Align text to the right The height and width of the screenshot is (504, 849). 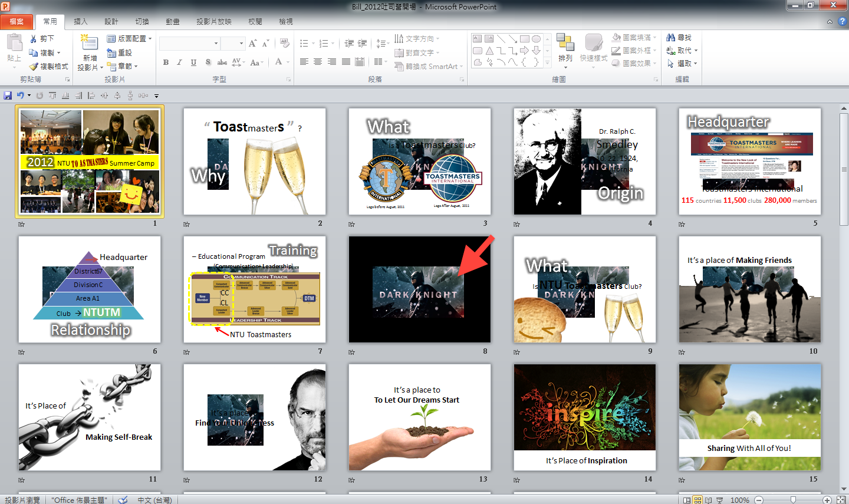point(332,62)
